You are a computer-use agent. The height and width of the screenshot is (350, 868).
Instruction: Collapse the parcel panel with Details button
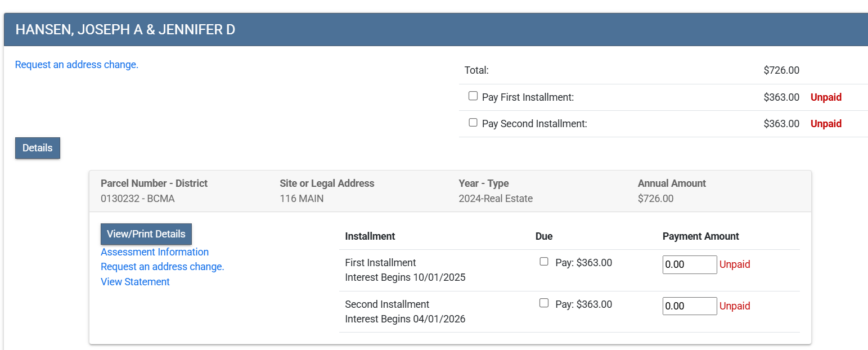[37, 148]
